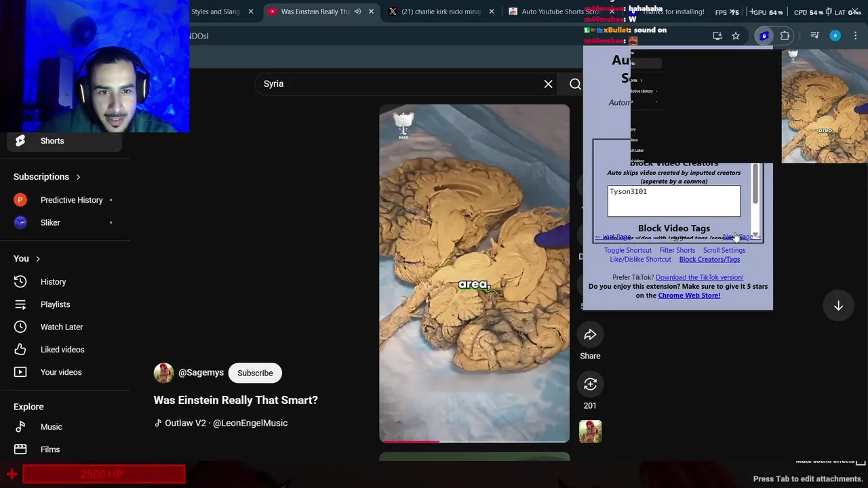Open Chrome media control icon
The width and height of the screenshot is (868, 488).
coord(815,36)
